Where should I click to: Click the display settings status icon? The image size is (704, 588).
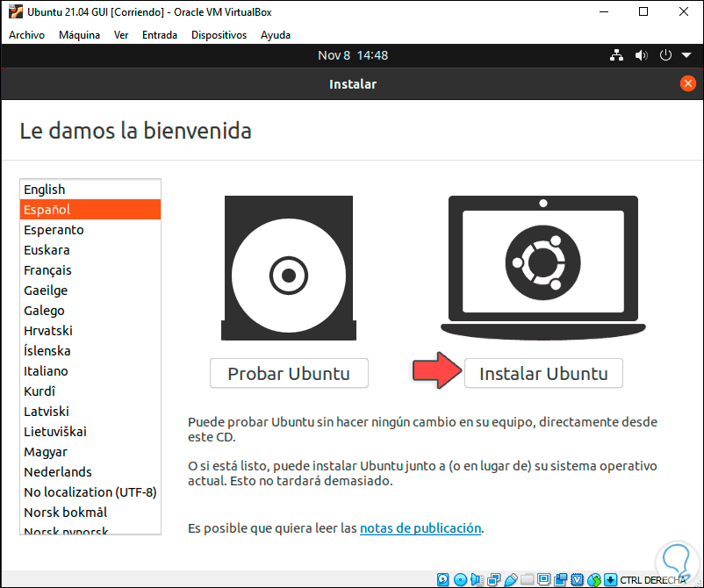pyautogui.click(x=543, y=579)
